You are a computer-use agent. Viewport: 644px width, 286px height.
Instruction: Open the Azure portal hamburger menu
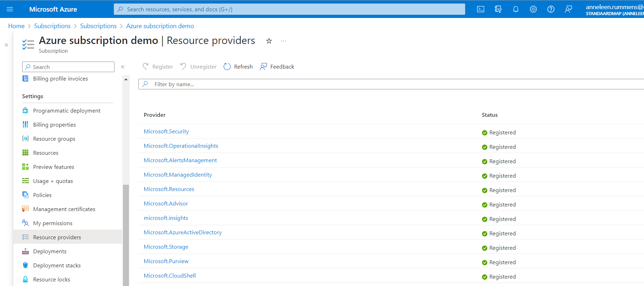10,9
